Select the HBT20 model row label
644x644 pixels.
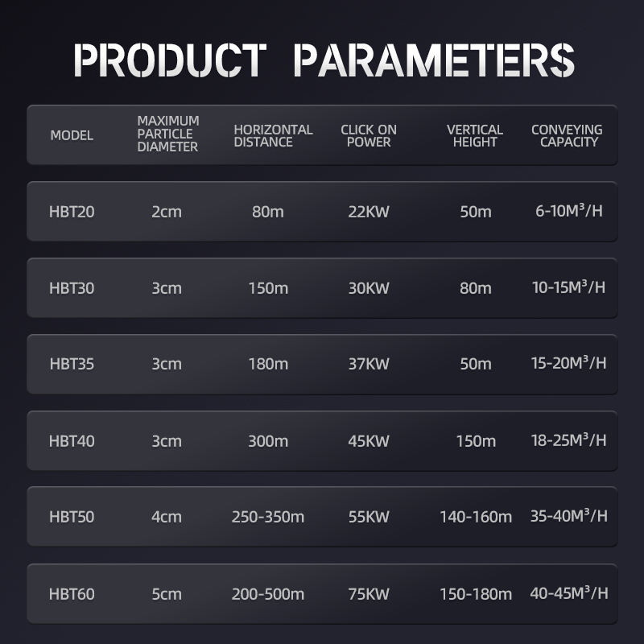[72, 212]
